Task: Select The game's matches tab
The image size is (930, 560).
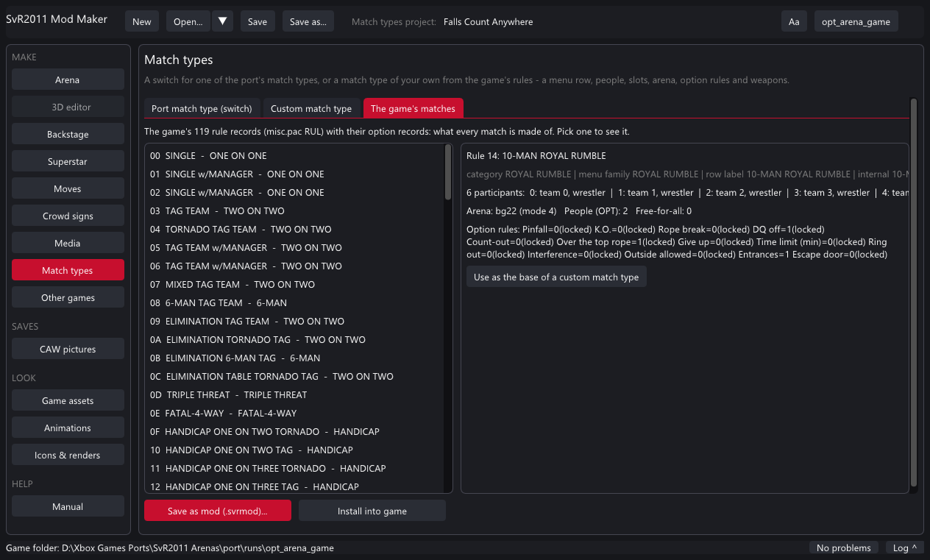Action: (413, 108)
